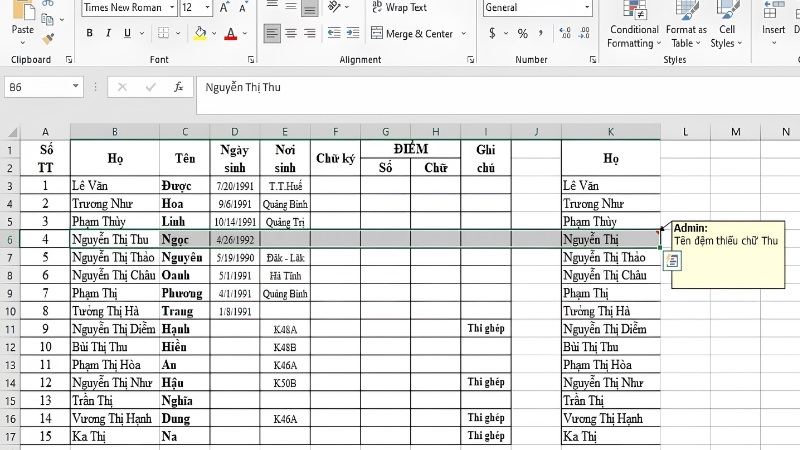Click Increase Decimal icon
Viewport: 800px width, 450px height.
[565, 34]
